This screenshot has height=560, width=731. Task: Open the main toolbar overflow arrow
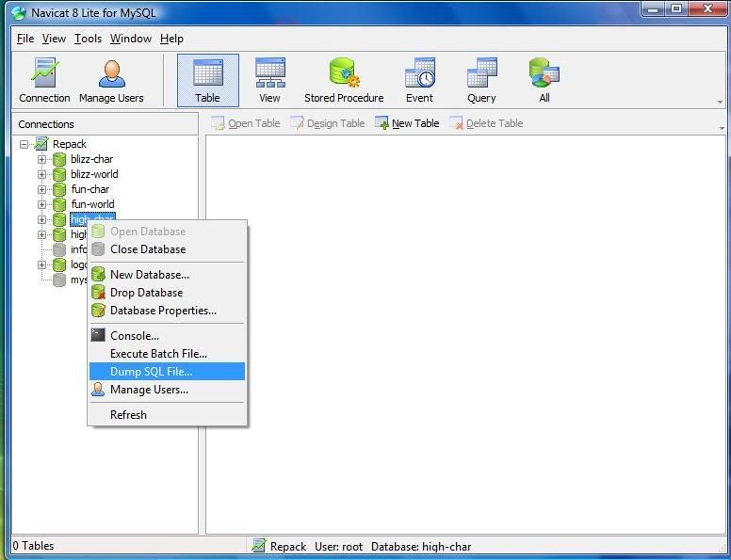click(720, 102)
